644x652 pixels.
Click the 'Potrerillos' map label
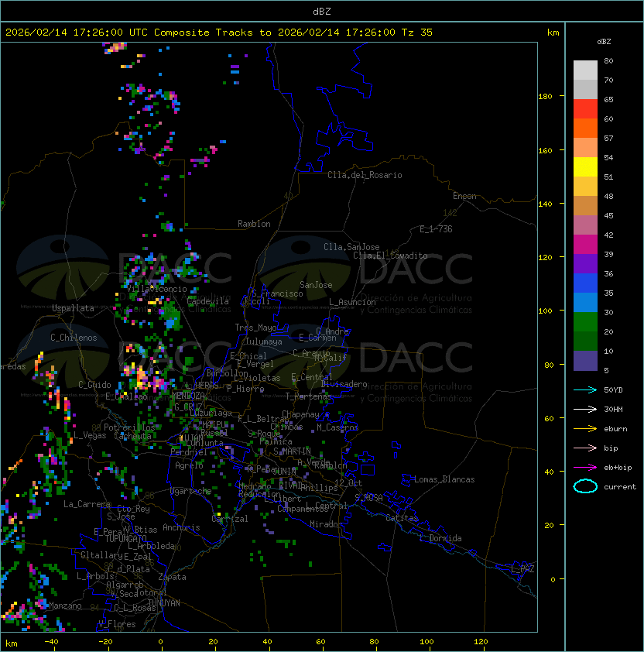[x=129, y=427]
